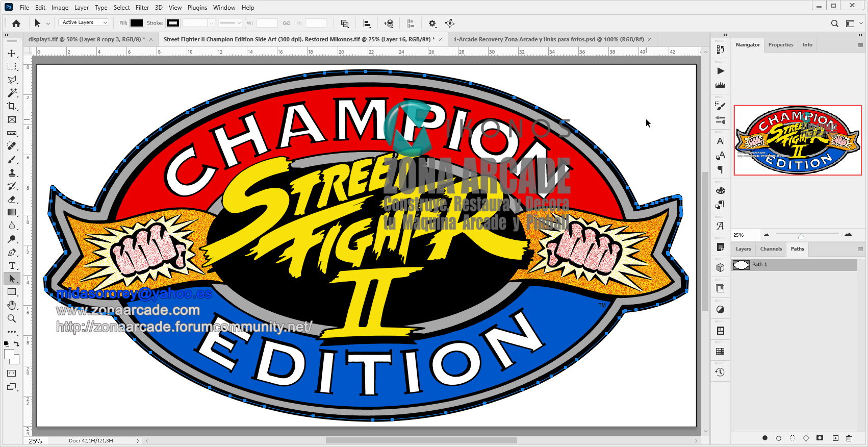The width and height of the screenshot is (868, 447).
Task: Open the Navigator panel flyout menu
Action: tap(860, 45)
